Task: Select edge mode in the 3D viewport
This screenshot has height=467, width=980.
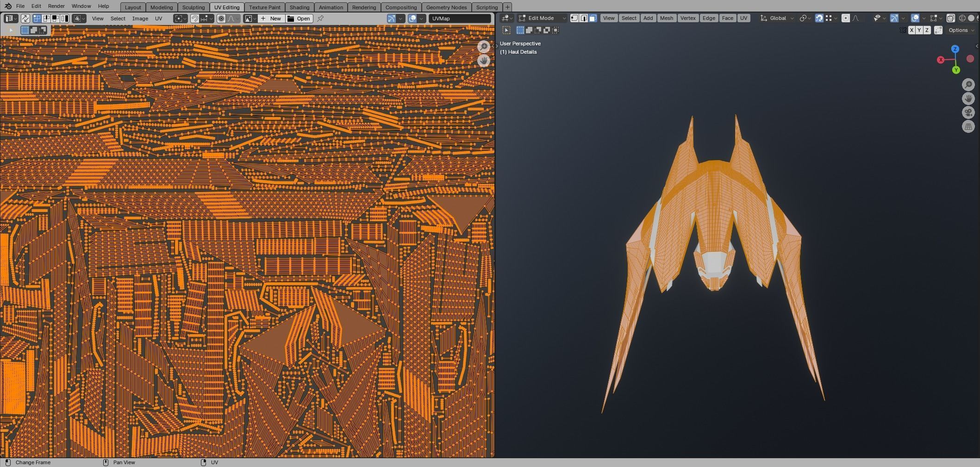Action: click(584, 18)
